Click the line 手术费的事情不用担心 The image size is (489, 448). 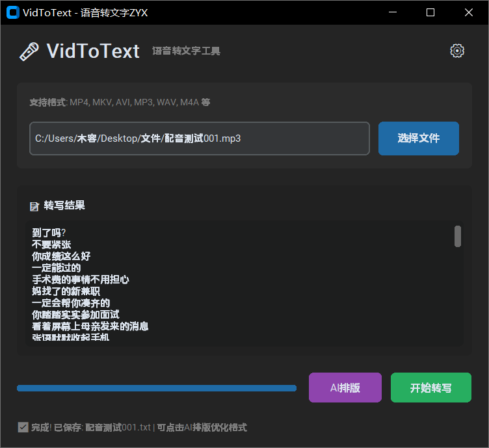click(x=81, y=280)
